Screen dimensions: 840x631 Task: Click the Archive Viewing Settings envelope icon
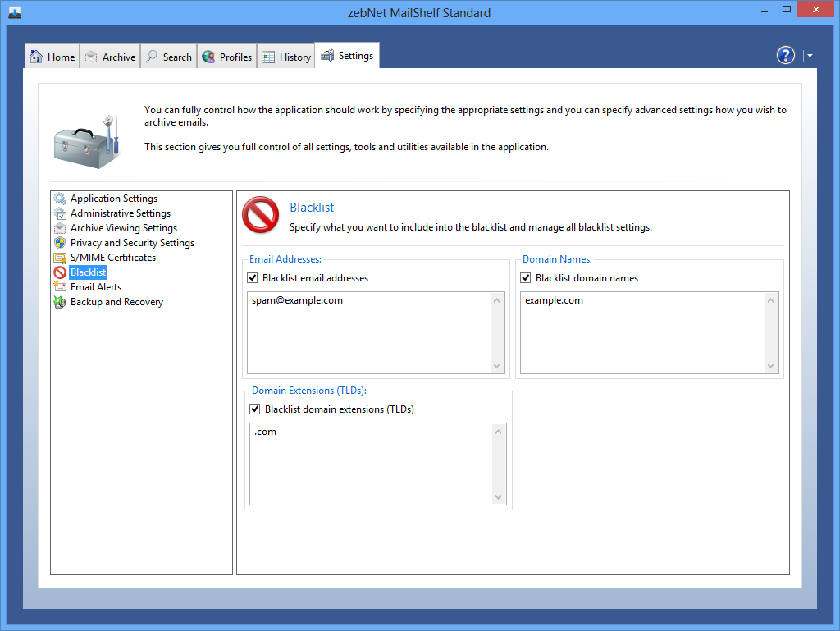tap(59, 228)
